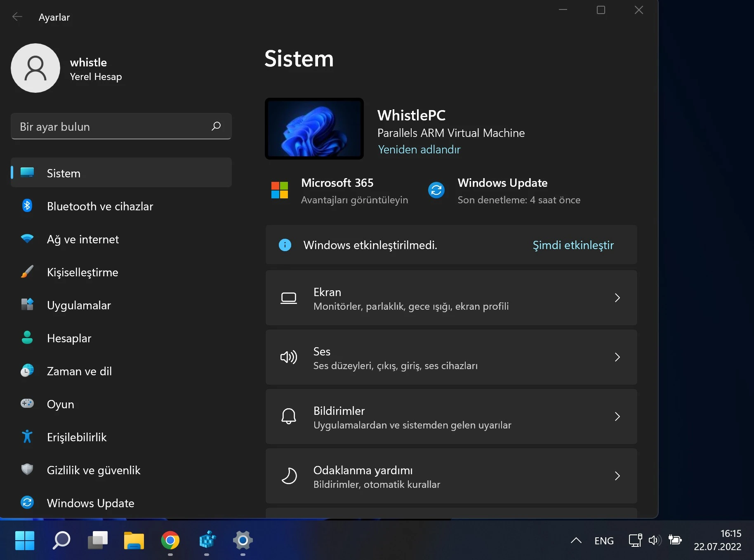Open the clock showing 16:15 22.07.2022

(718, 540)
